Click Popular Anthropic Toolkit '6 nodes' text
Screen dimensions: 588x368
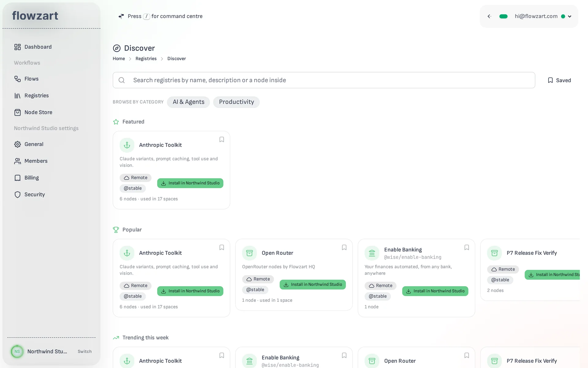tap(128, 307)
